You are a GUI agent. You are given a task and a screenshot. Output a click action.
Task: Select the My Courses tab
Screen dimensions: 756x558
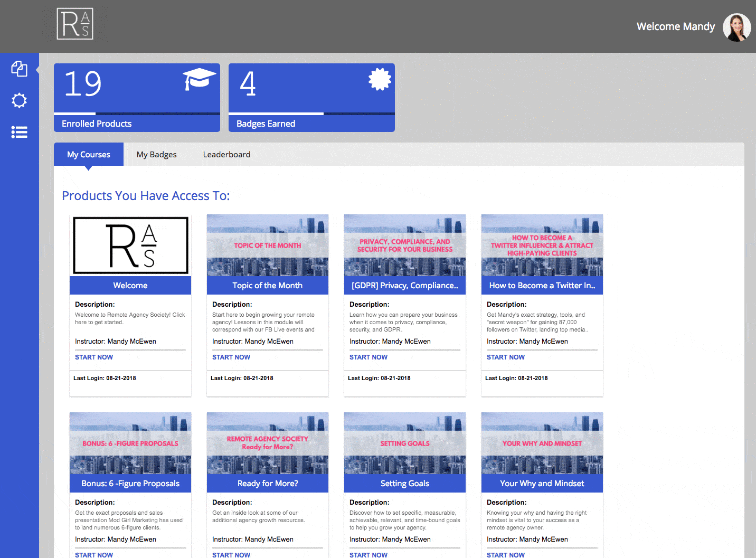(88, 154)
